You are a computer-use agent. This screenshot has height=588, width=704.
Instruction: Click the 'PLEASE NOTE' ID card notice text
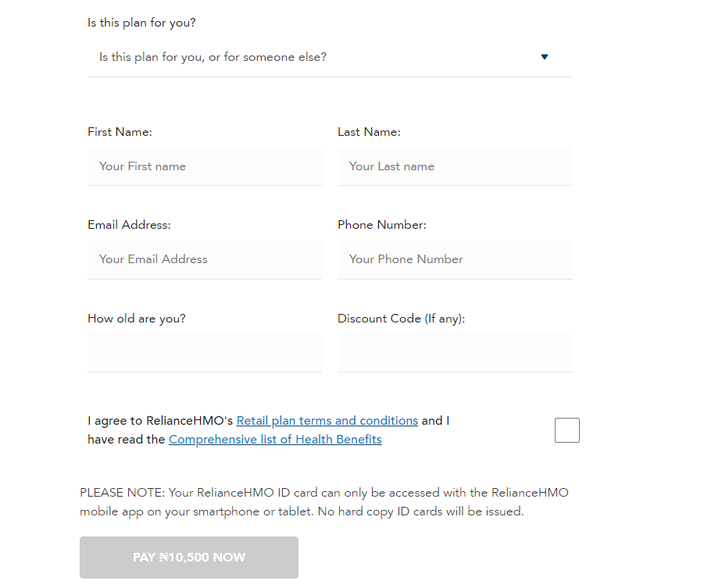324,502
